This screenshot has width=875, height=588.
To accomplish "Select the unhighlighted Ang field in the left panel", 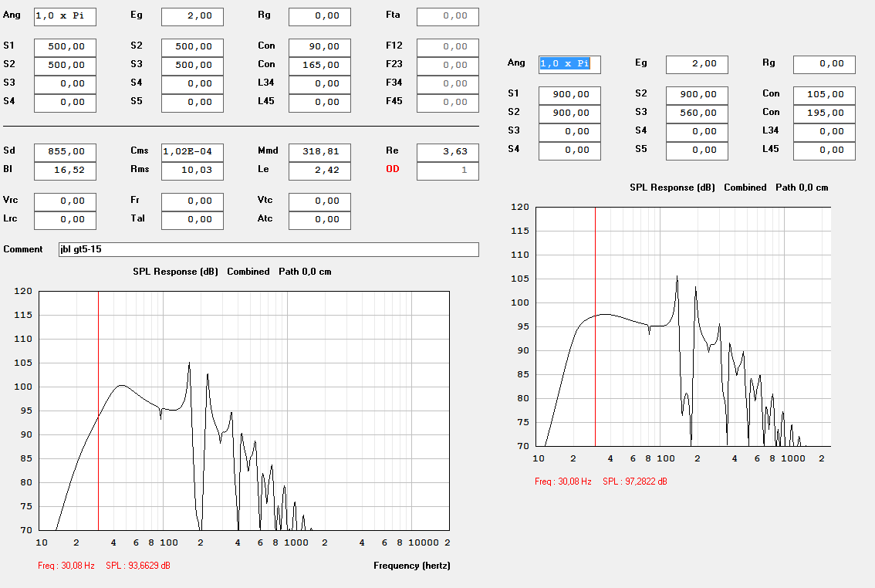I will (65, 17).
